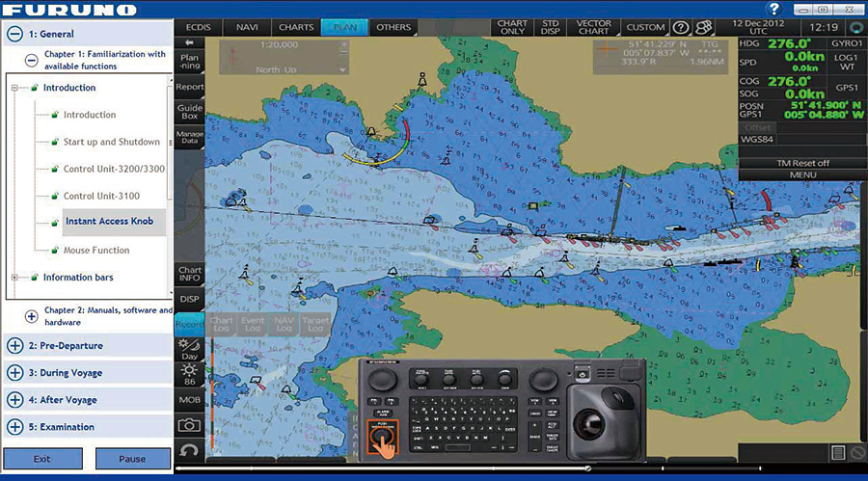Viewport: 868px width, 481px height.
Task: Click the Pause button
Action: pyautogui.click(x=132, y=459)
